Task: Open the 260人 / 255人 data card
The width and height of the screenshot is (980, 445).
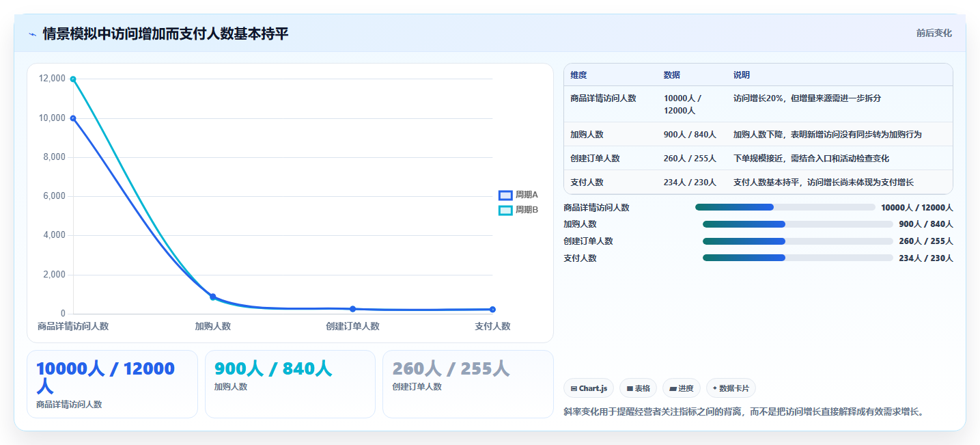Action: (x=468, y=384)
